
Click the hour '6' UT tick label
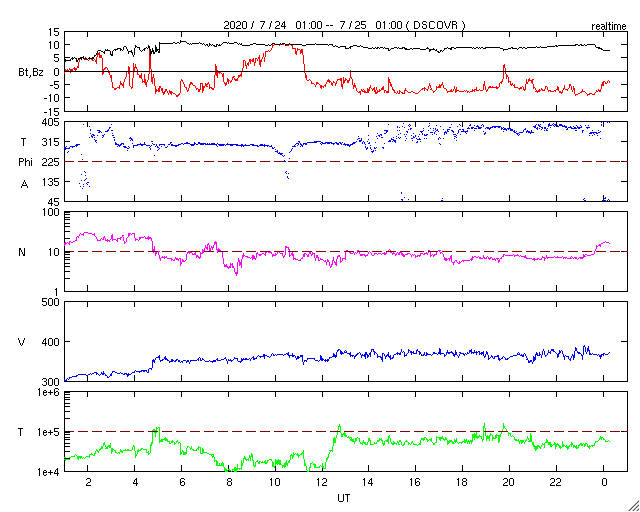tap(182, 483)
